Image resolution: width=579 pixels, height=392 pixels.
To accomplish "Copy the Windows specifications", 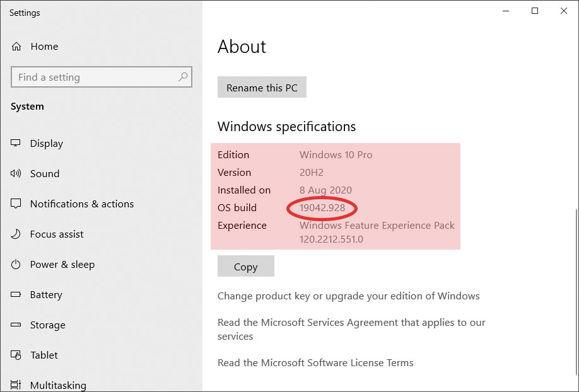I will click(245, 267).
